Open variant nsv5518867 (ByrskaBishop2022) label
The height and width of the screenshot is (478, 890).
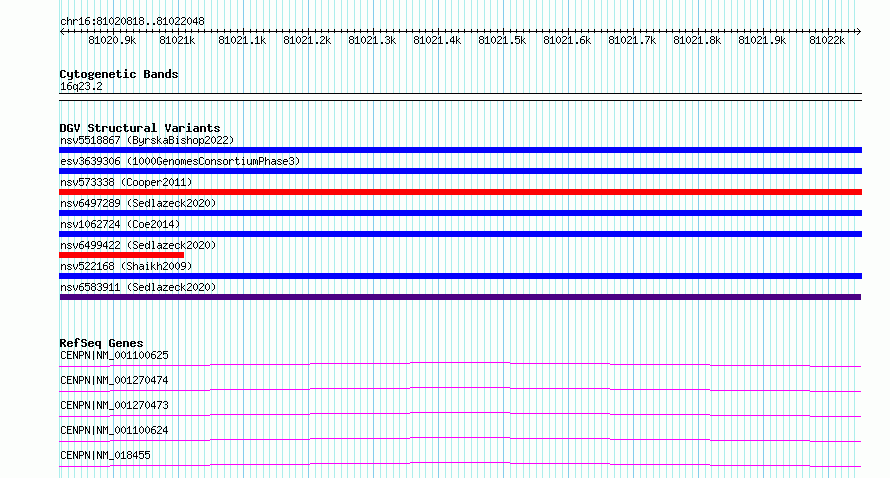pos(147,140)
